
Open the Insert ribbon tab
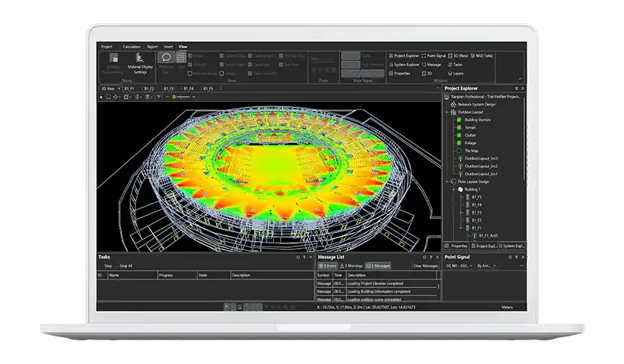tap(168, 47)
